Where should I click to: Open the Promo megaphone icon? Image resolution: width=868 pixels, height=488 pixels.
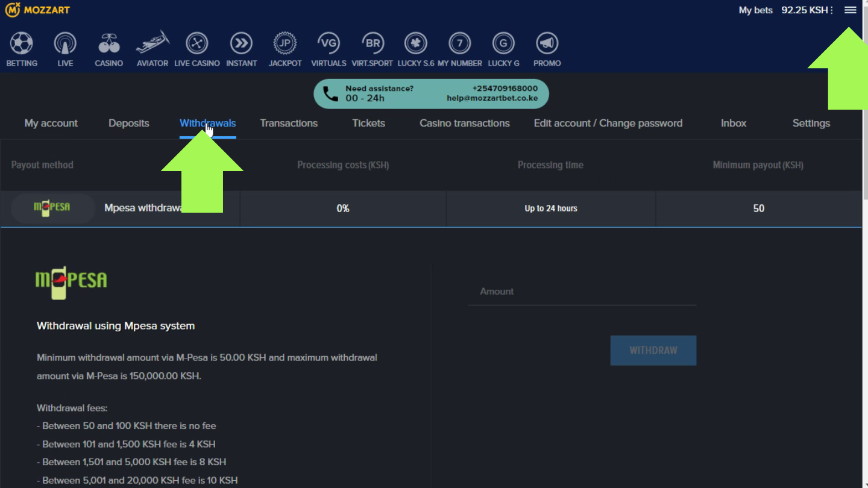tap(547, 44)
